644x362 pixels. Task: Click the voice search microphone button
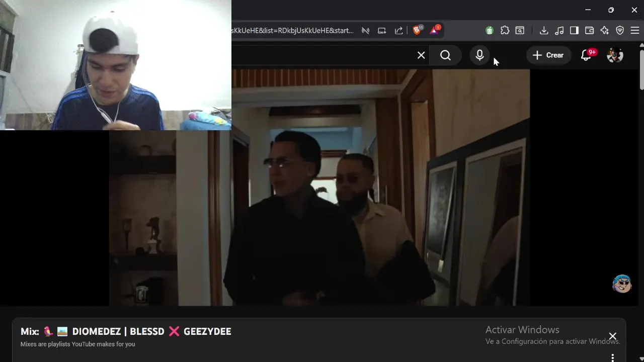[x=479, y=55]
